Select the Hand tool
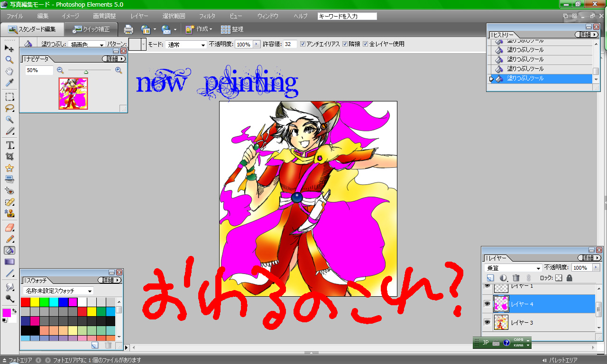This screenshot has width=607, height=364. pos(9,71)
